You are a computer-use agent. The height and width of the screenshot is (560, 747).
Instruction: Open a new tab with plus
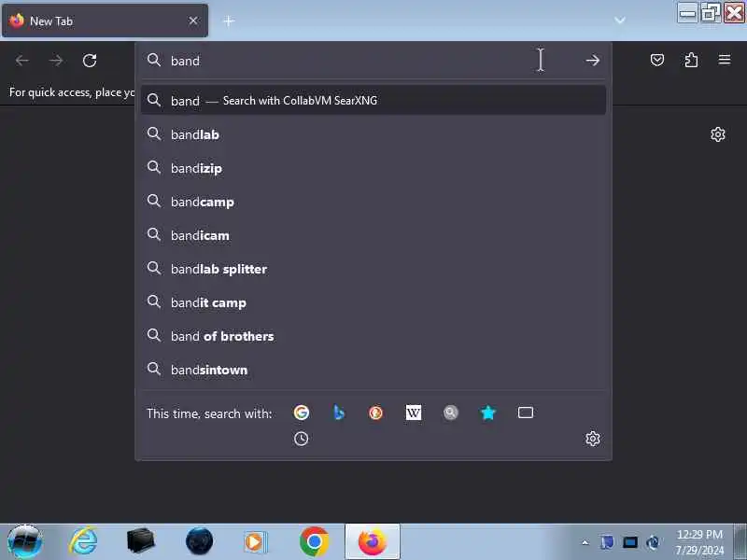229,21
